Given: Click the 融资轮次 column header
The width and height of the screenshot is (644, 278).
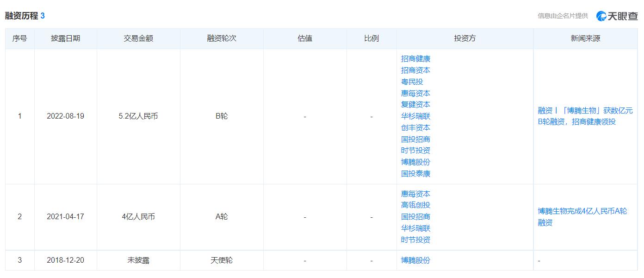Looking at the screenshot, I should pos(222,38).
